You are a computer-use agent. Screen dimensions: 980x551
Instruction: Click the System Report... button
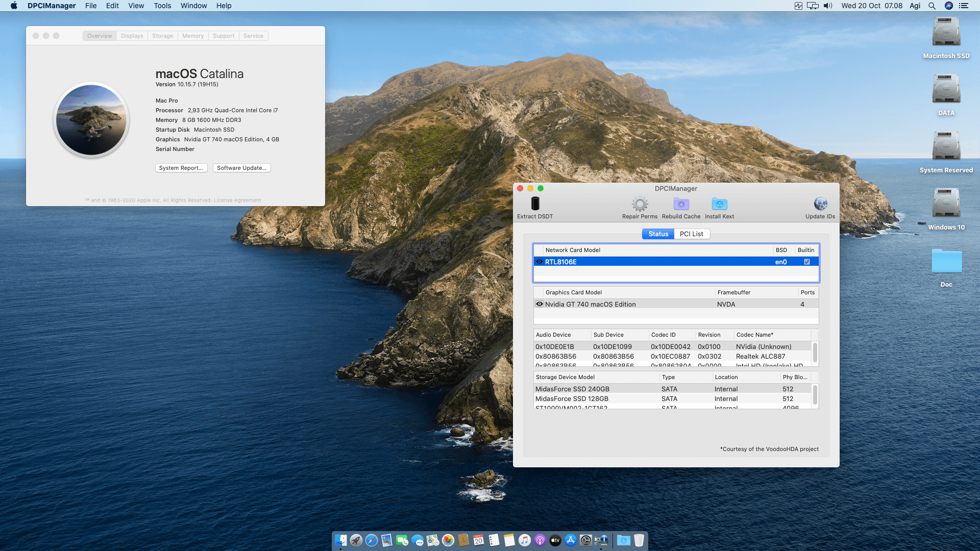181,168
